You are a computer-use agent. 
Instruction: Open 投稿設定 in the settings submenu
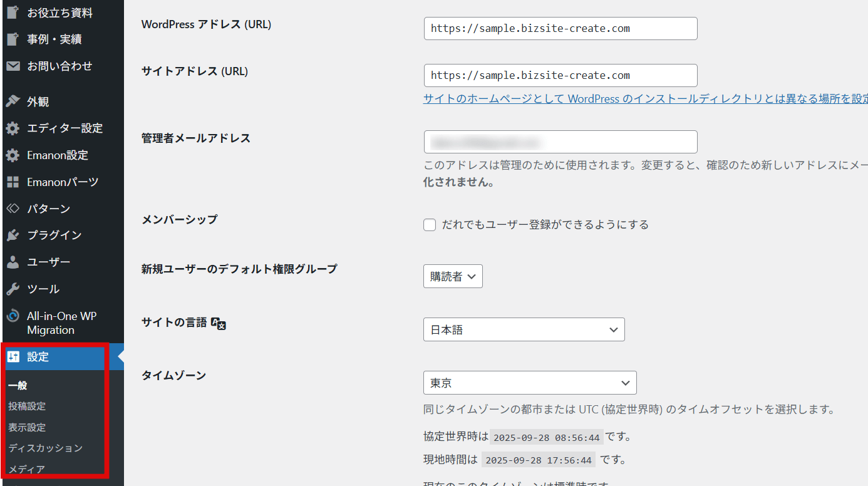pyautogui.click(x=27, y=406)
